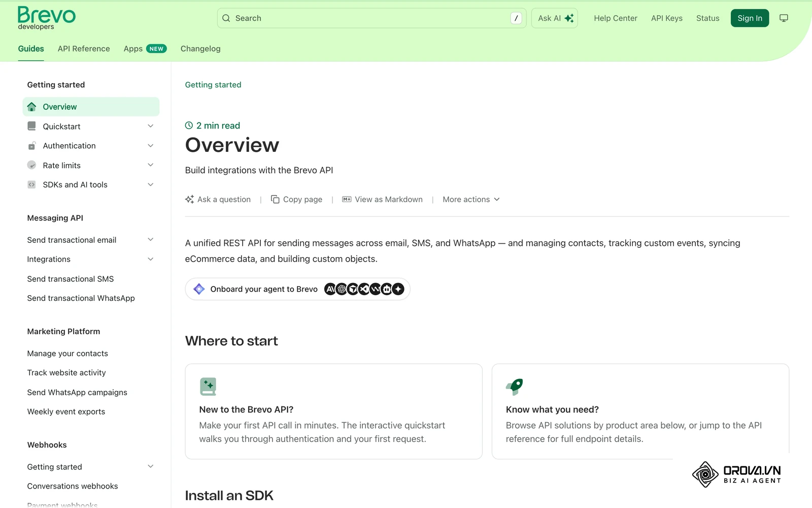
Task: Click the Quickstart book icon
Action: [x=31, y=126]
